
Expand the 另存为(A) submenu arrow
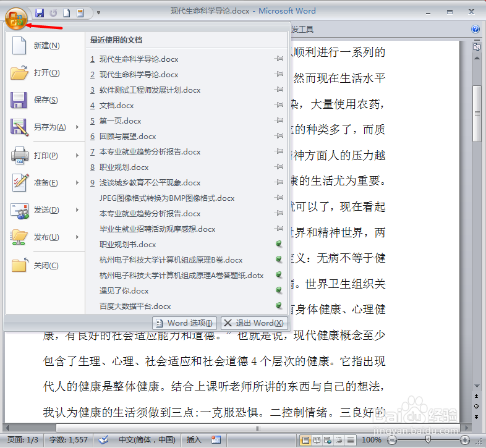point(77,127)
